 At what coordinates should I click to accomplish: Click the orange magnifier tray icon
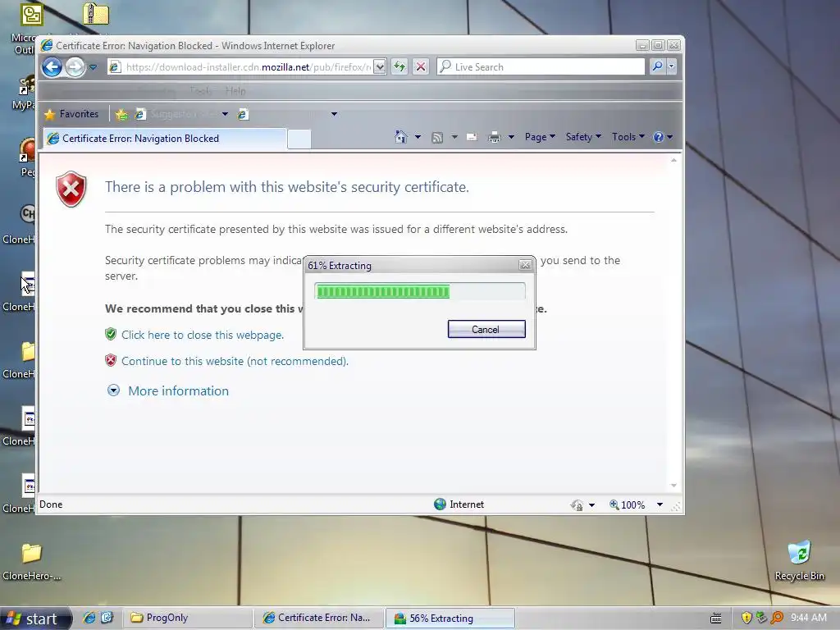[776, 618]
